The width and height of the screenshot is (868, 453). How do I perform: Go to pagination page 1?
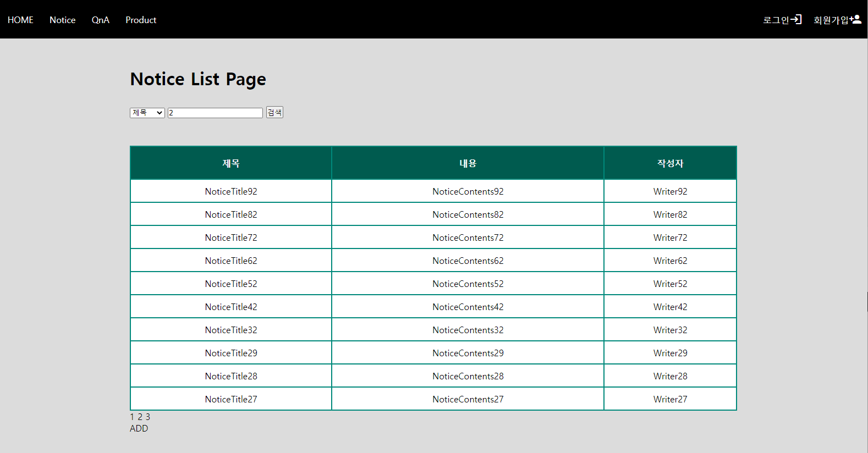132,417
